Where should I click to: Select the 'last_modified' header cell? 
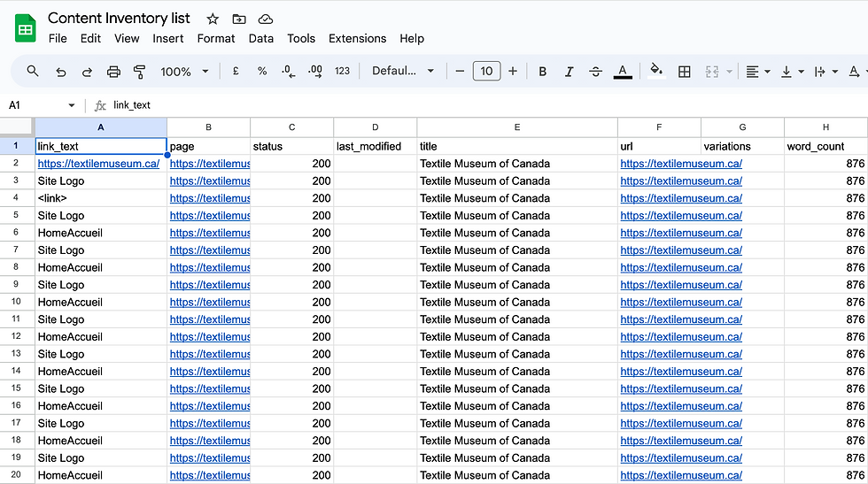[375, 146]
